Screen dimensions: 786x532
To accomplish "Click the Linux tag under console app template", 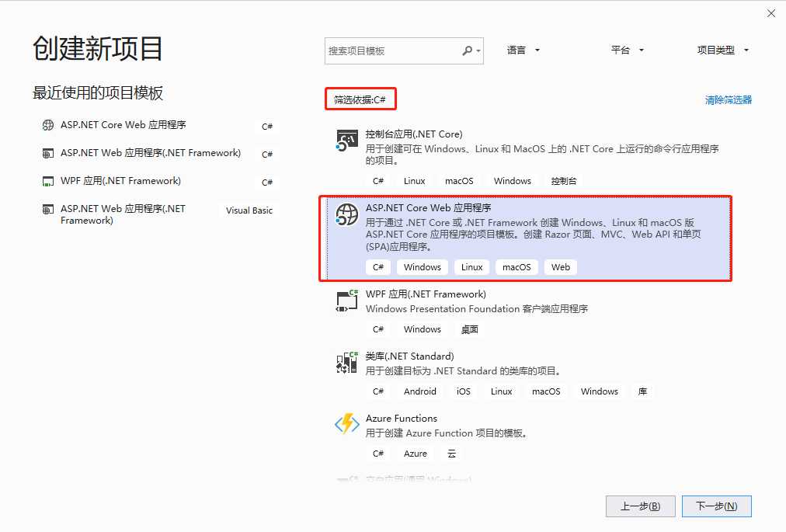I will point(414,181).
